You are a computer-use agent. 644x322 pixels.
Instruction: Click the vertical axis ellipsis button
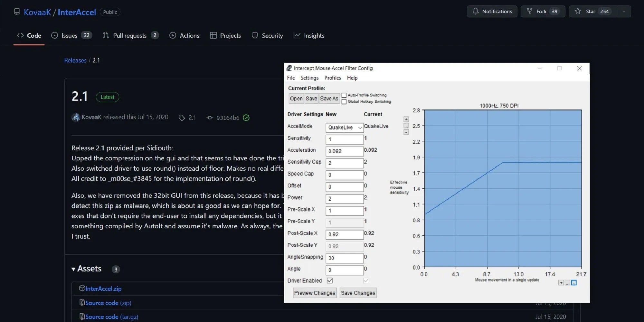406,126
